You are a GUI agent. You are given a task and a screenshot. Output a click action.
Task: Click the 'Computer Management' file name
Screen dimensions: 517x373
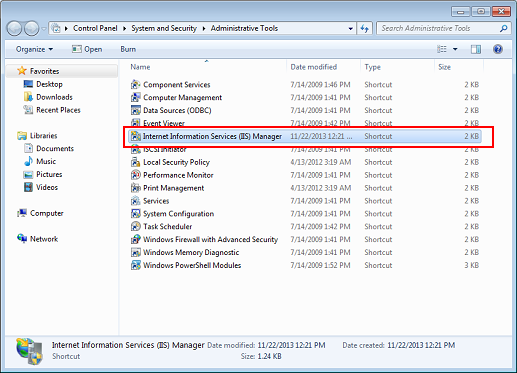182,98
